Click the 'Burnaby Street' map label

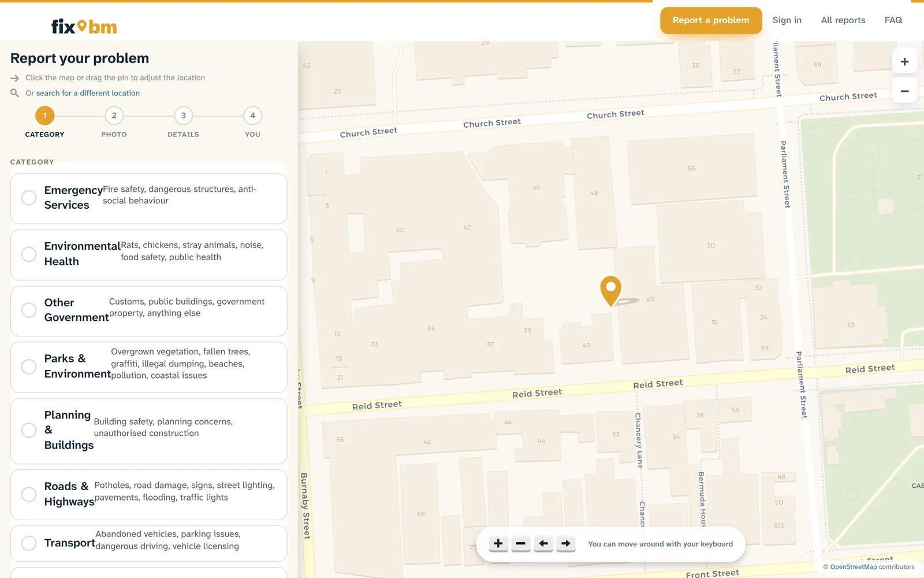[x=305, y=506]
